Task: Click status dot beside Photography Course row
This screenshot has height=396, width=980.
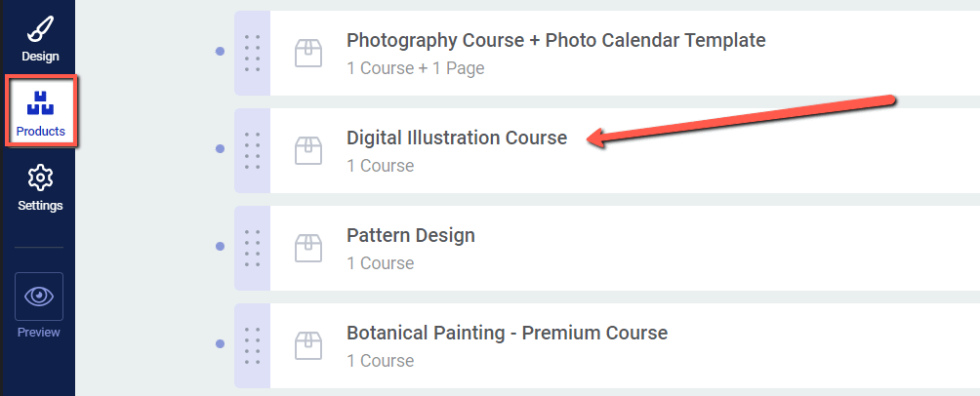Action: 220,52
